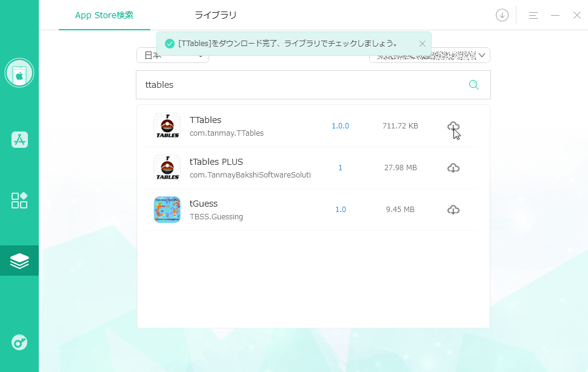Open the device manager sidebar icon
The width and height of the screenshot is (588, 372).
(19, 73)
